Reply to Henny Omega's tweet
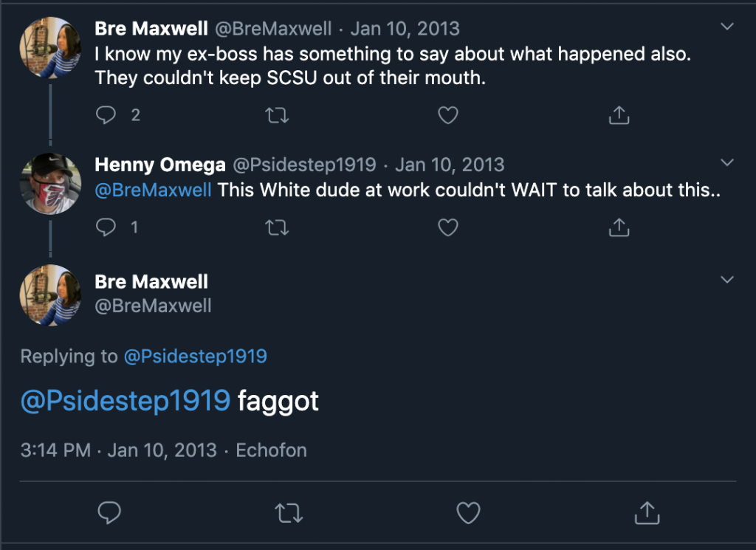Viewport: 756px width, 550px height. pos(107,228)
